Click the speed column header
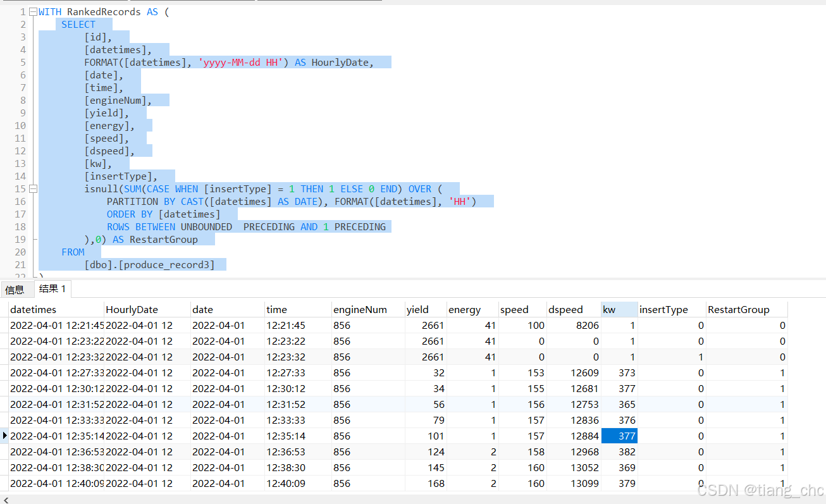Viewport: 826px width, 504px height. (522, 310)
